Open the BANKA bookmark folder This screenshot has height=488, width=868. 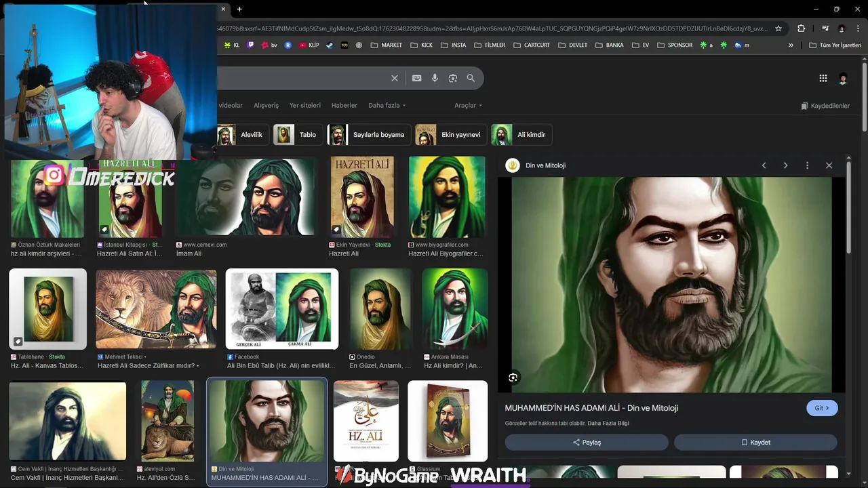[610, 45]
